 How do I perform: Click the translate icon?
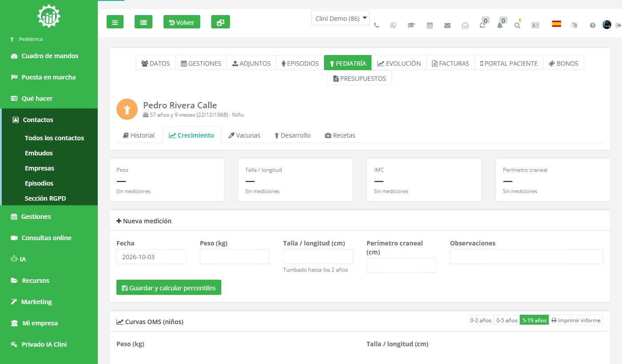574,25
